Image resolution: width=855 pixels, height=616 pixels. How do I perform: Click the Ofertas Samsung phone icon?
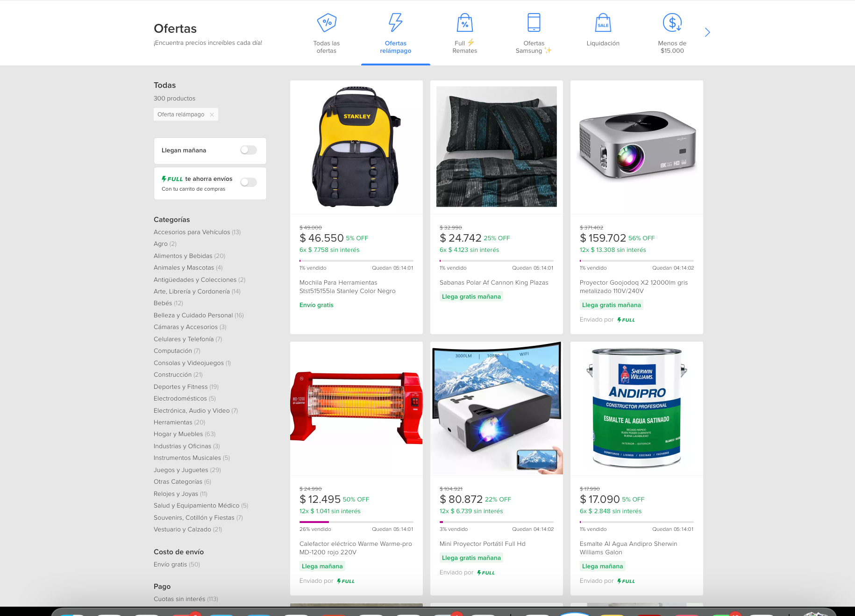(534, 22)
